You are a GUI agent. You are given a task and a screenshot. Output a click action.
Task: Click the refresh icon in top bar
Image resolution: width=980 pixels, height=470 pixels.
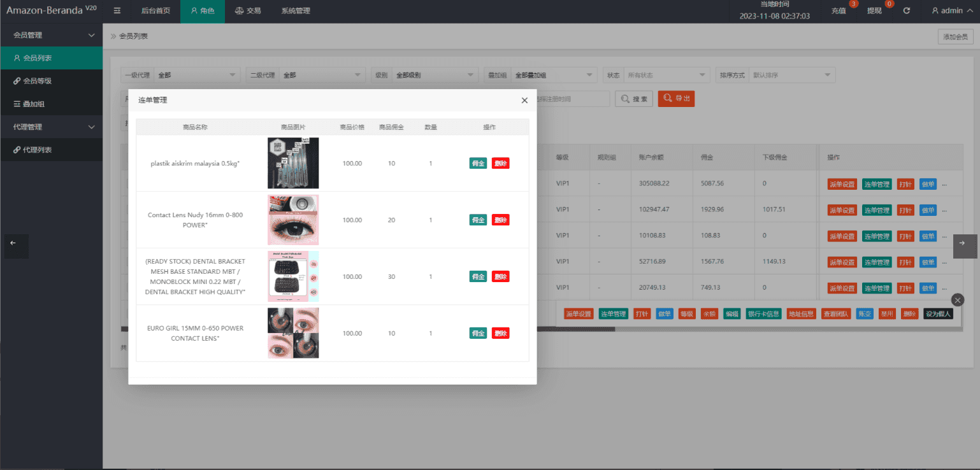click(906, 11)
